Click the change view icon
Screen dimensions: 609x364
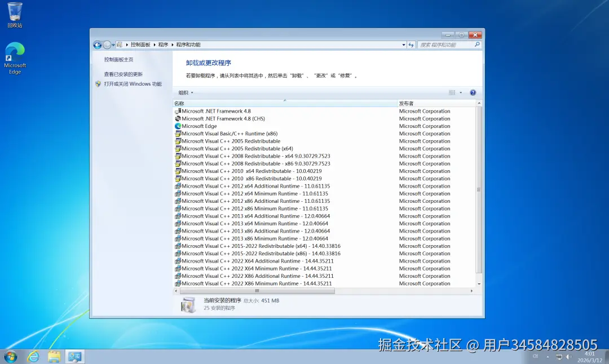click(452, 92)
